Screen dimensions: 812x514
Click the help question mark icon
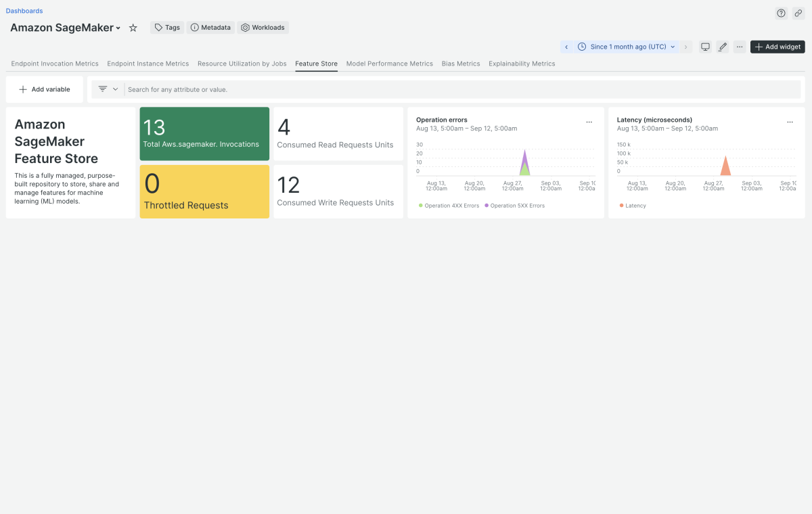pos(781,14)
